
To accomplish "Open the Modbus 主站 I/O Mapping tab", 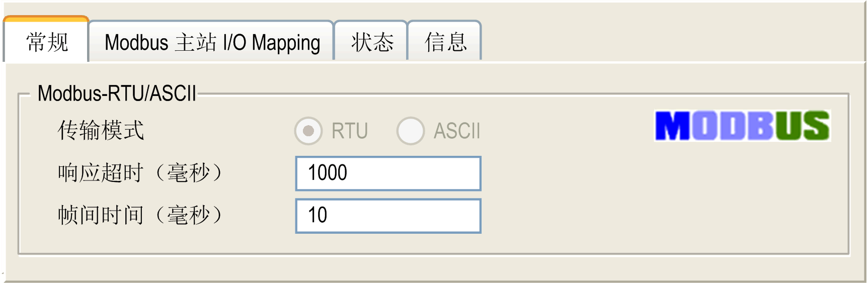I will (x=212, y=42).
